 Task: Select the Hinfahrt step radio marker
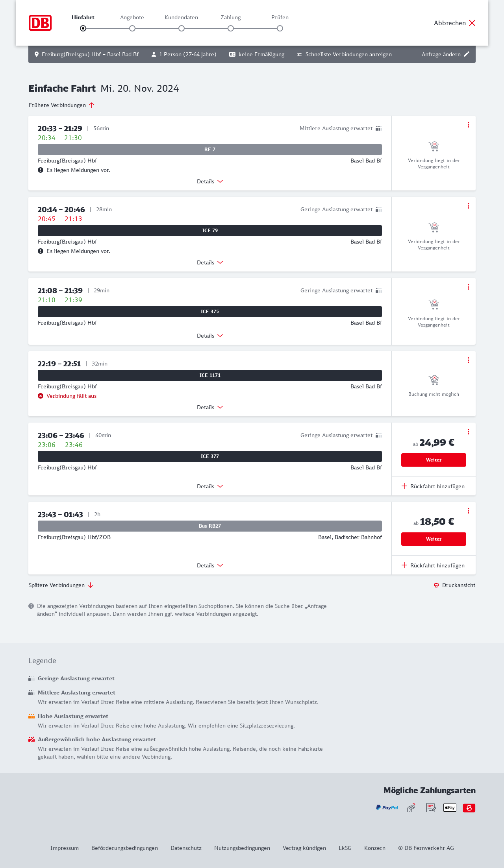pyautogui.click(x=83, y=28)
